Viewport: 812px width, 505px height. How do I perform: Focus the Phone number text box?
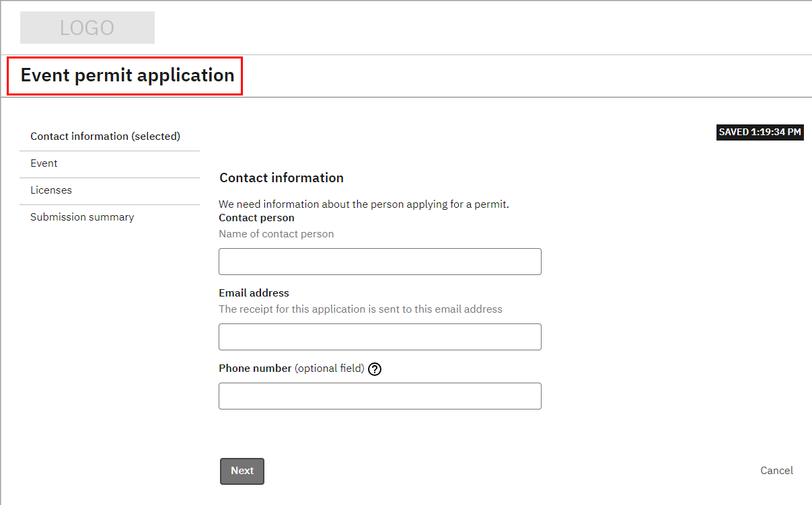pos(380,396)
